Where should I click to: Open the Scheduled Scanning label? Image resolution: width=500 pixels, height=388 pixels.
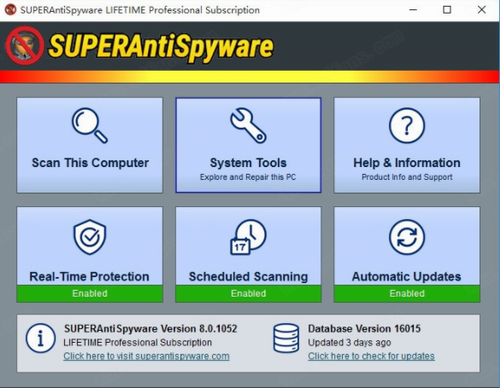pyautogui.click(x=248, y=276)
